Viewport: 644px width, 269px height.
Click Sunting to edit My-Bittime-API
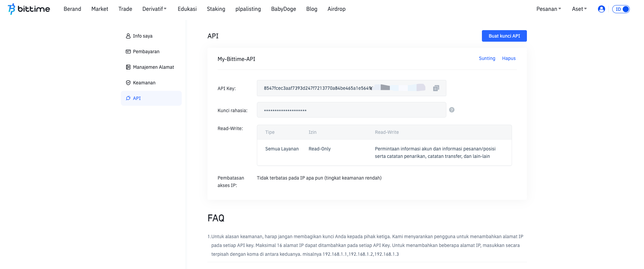[487, 58]
